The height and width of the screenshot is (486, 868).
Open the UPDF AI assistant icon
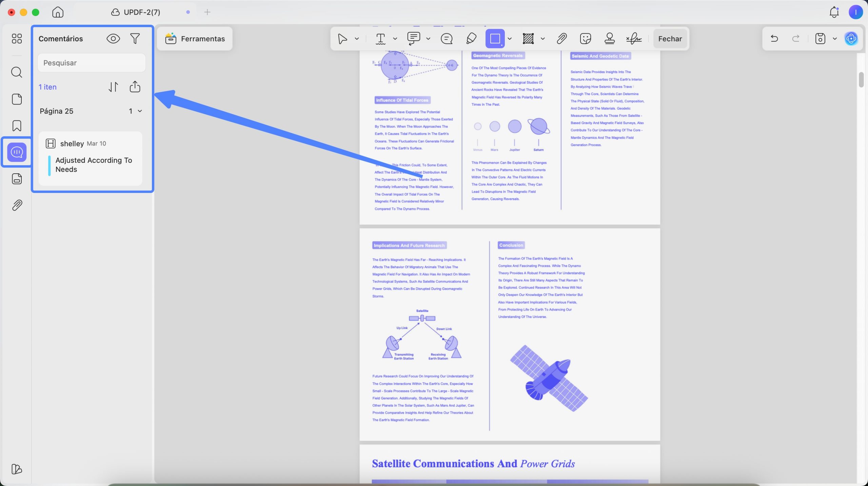[851, 39]
